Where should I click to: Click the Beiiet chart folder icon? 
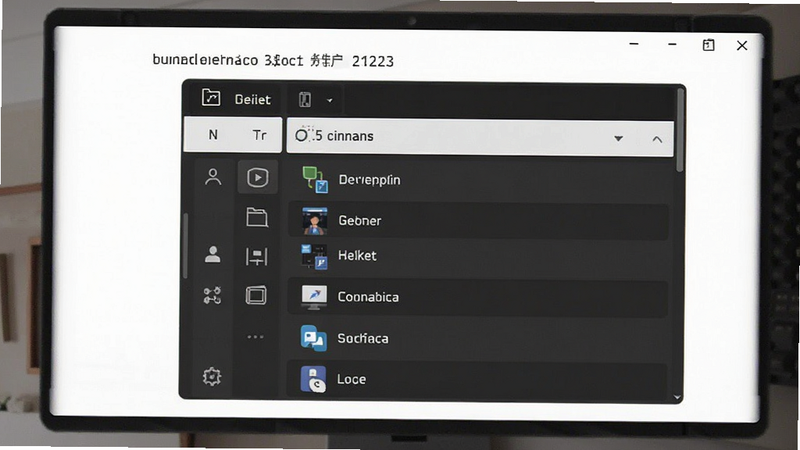(211, 97)
